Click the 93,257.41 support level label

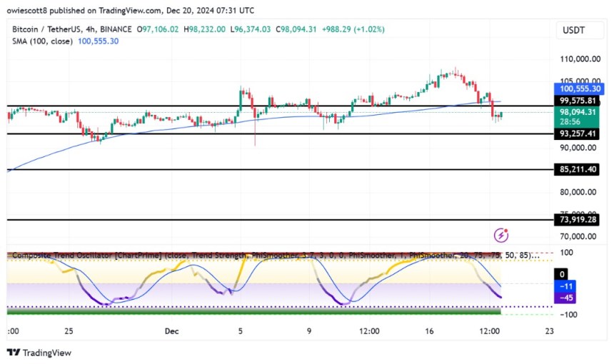tap(579, 133)
